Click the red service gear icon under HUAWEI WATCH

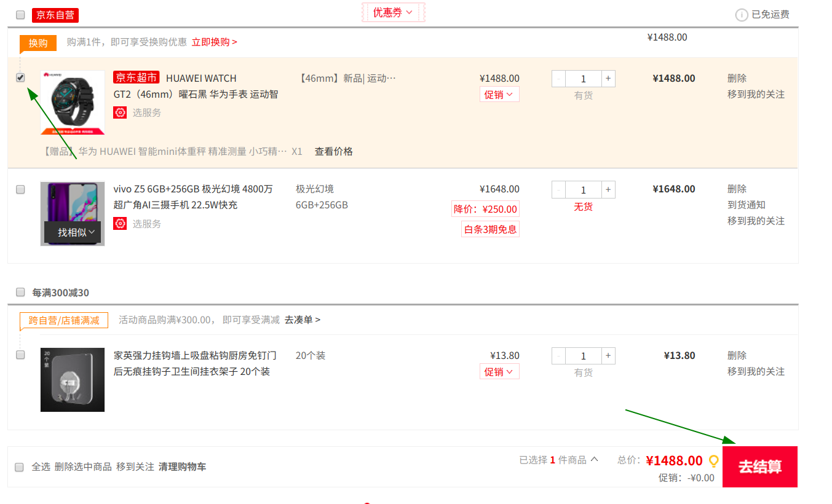[120, 112]
